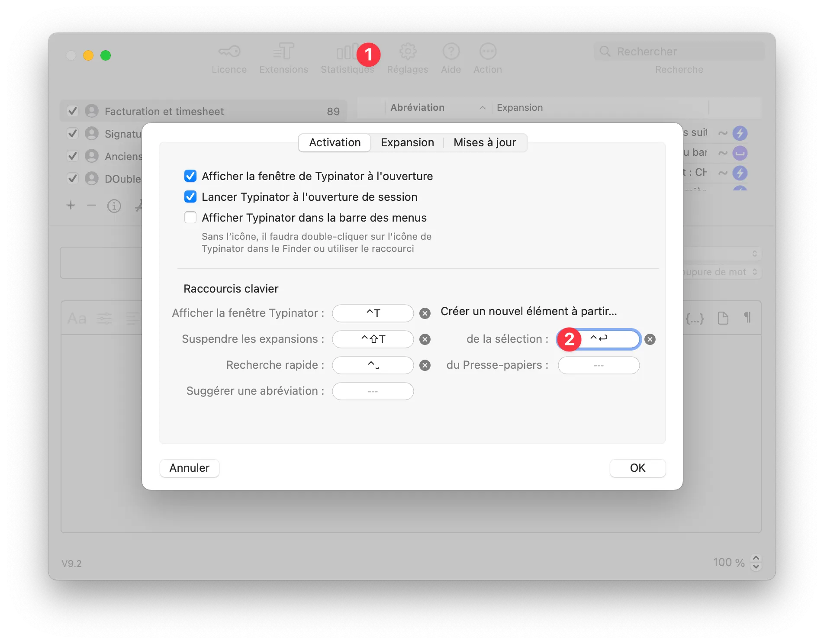Screen dimensions: 824x644
Task: Switch to the Expansion tab
Action: click(x=407, y=142)
